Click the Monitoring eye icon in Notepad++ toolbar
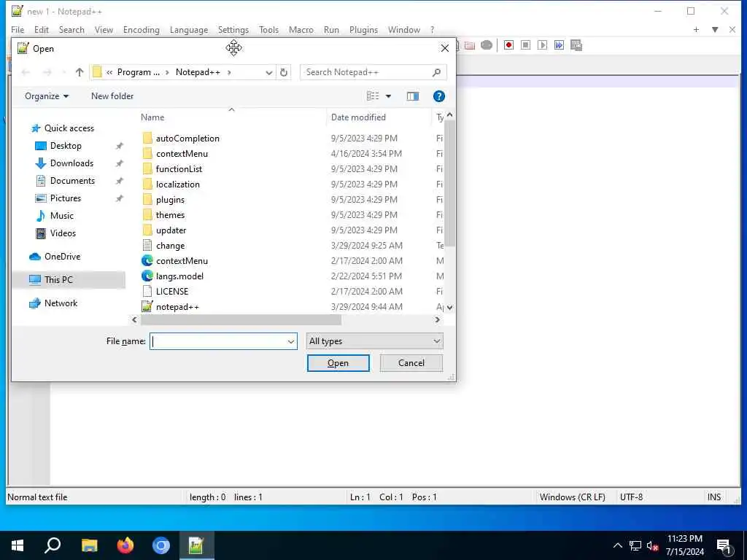The height and width of the screenshot is (560, 747). coord(487,45)
